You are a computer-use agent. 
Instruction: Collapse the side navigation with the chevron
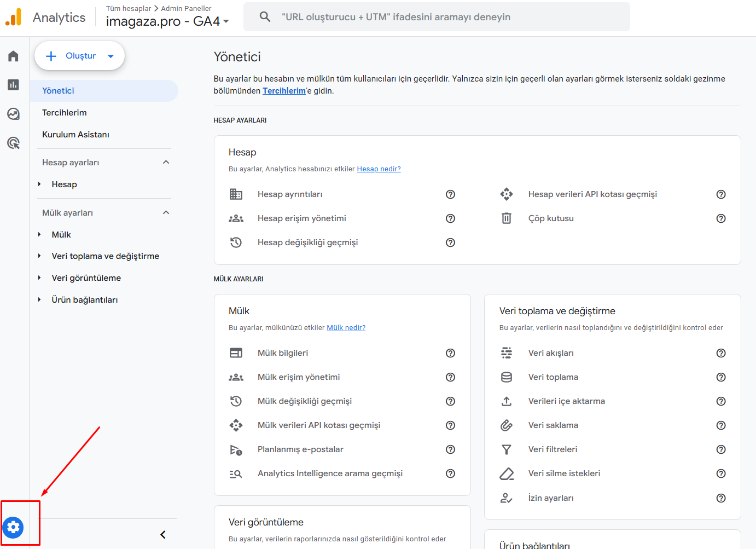tap(162, 535)
